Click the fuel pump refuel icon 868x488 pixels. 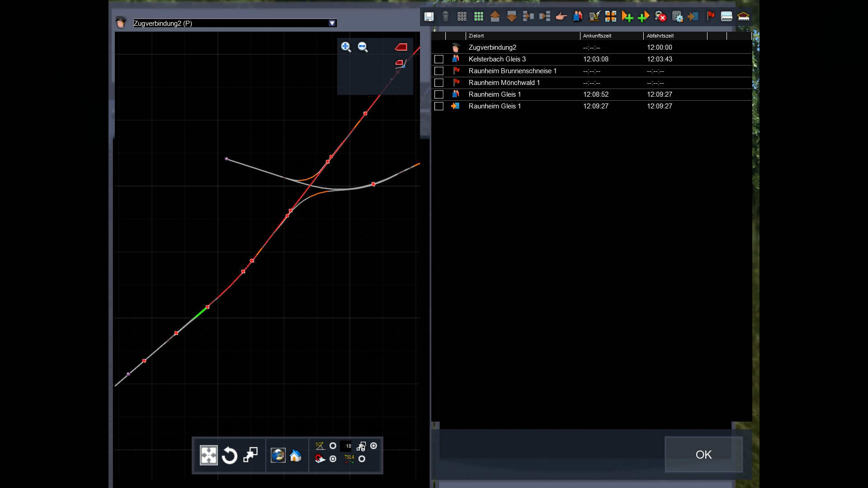[594, 17]
